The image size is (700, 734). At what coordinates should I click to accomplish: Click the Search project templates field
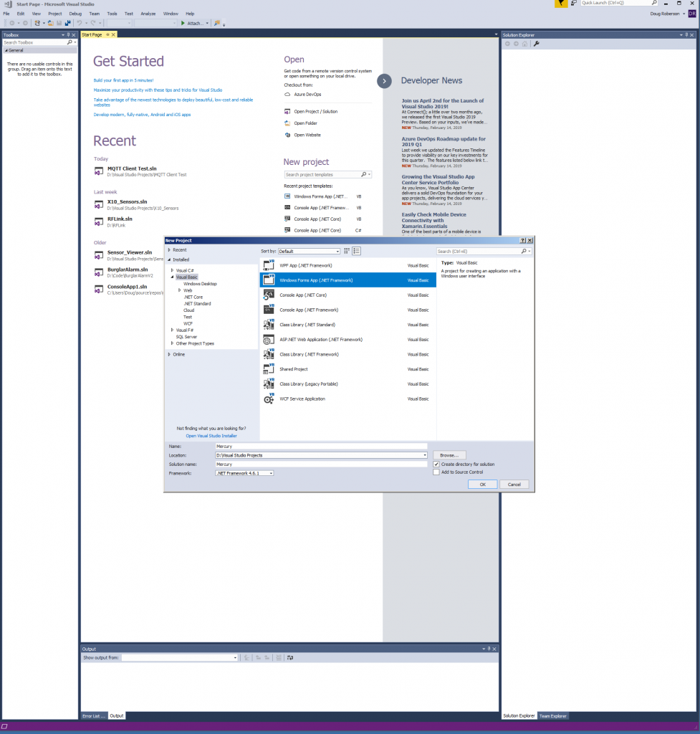coord(322,175)
